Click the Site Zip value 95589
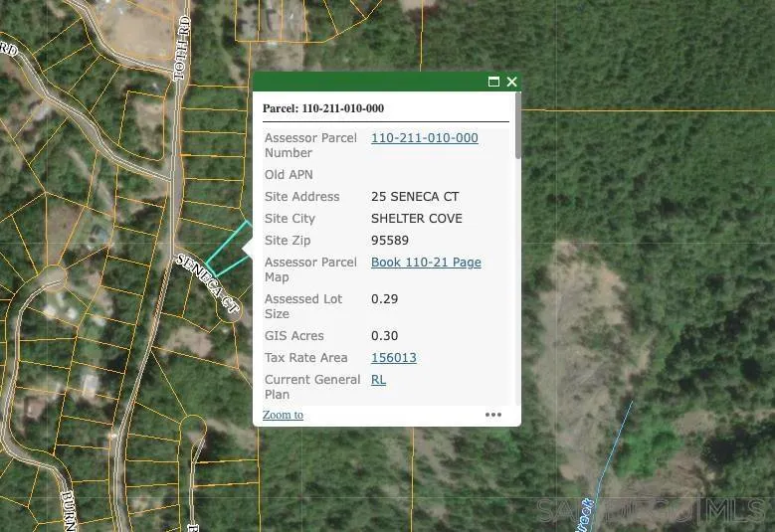 (390, 241)
